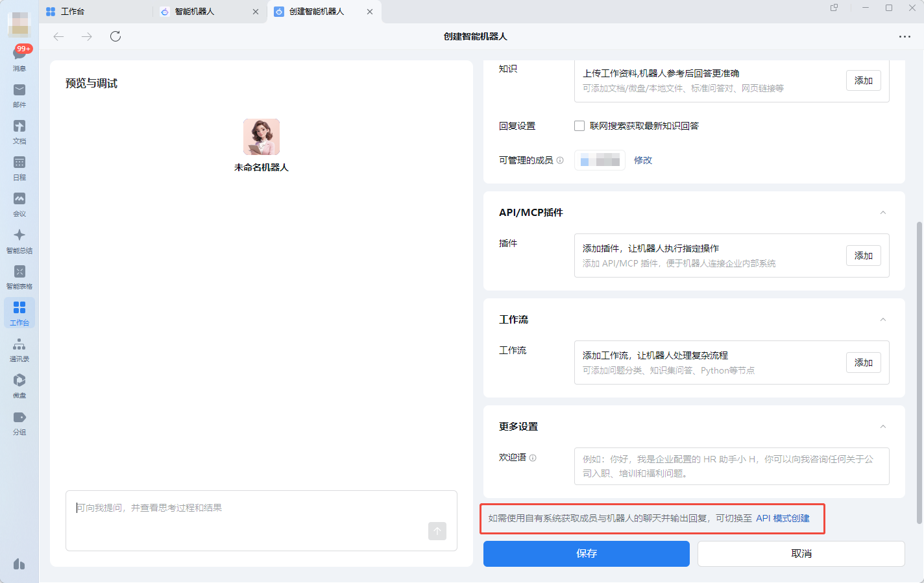Click the 欢迎语 text input field
Image resolution: width=924 pixels, height=583 pixels.
pos(731,466)
